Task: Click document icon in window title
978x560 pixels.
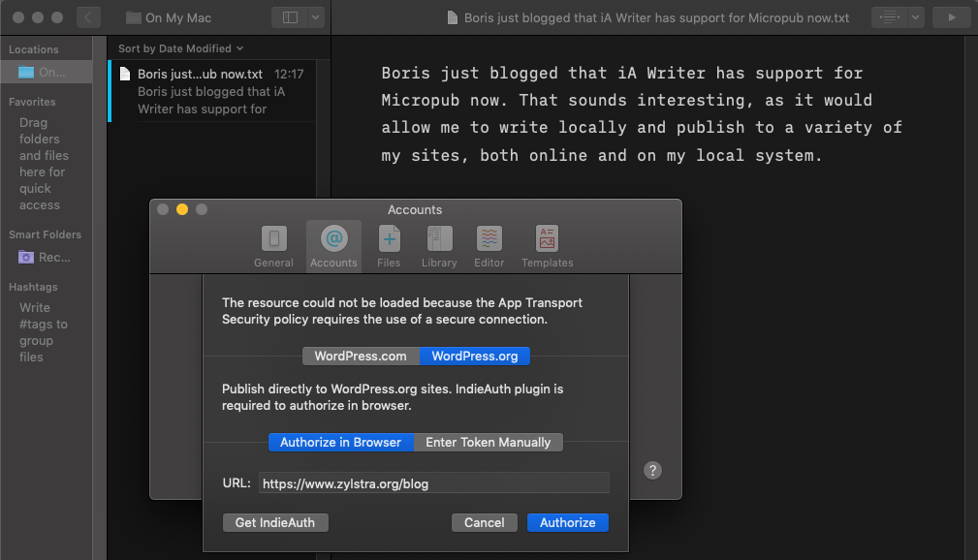Action: [453, 18]
